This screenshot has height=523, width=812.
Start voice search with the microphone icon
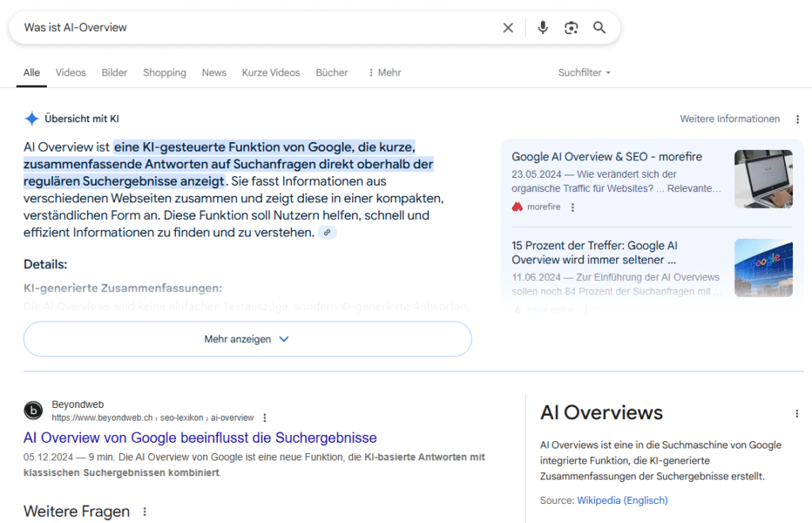tap(542, 28)
